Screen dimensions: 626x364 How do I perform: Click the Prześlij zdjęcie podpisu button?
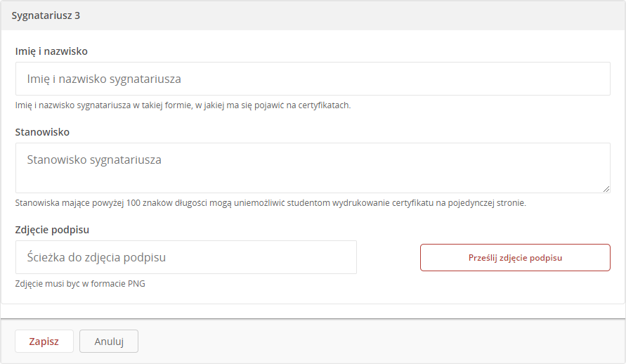tap(515, 257)
